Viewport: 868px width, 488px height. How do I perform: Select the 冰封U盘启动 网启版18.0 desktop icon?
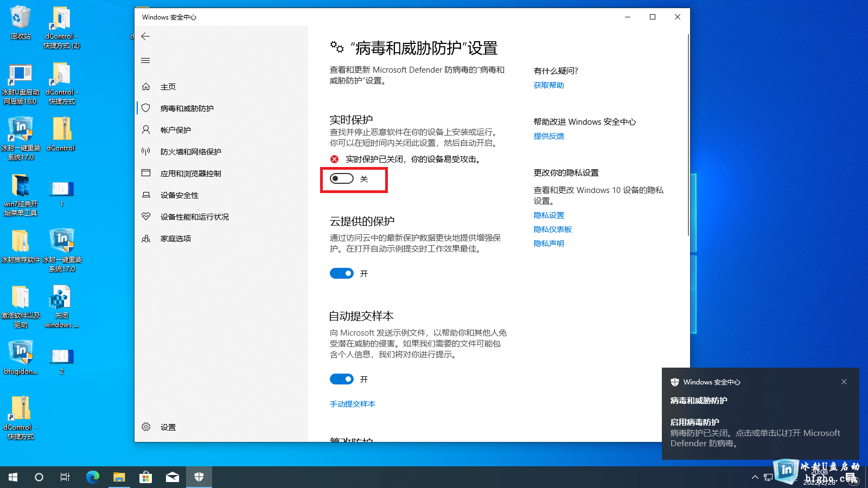(20, 84)
